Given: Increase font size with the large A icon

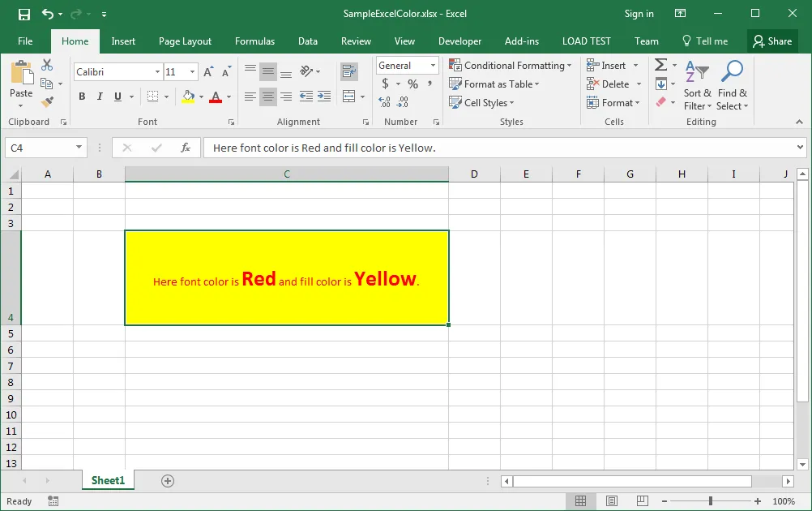Looking at the screenshot, I should pos(208,72).
